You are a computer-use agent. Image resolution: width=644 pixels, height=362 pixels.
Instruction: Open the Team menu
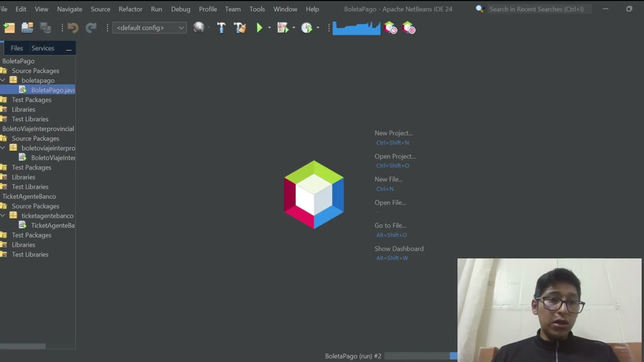point(232,9)
